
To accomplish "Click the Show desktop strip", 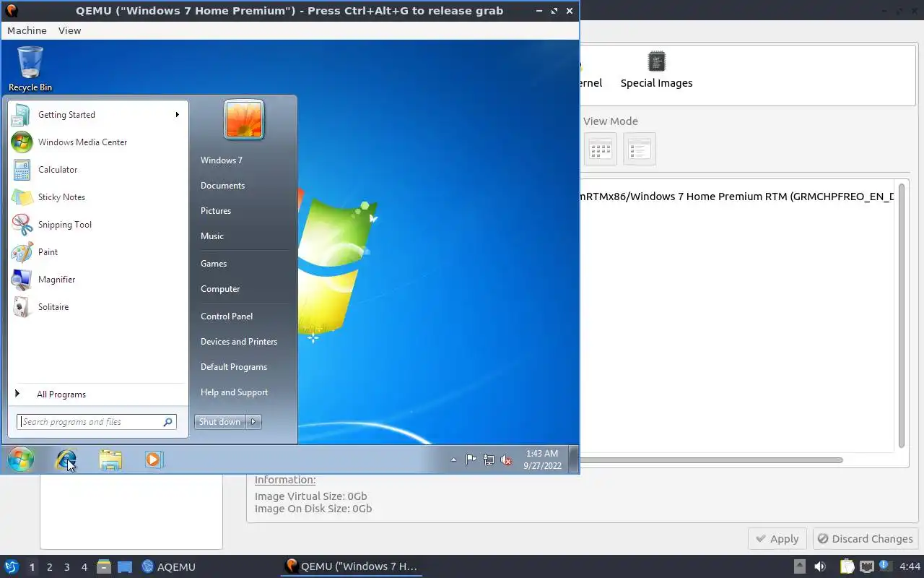I will (x=573, y=460).
